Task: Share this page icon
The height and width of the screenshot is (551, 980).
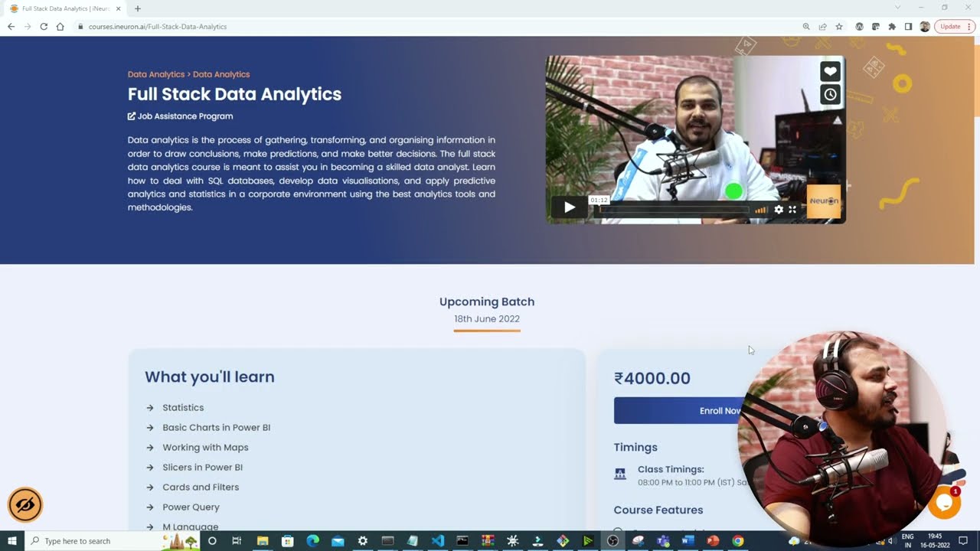Action: 822,27
